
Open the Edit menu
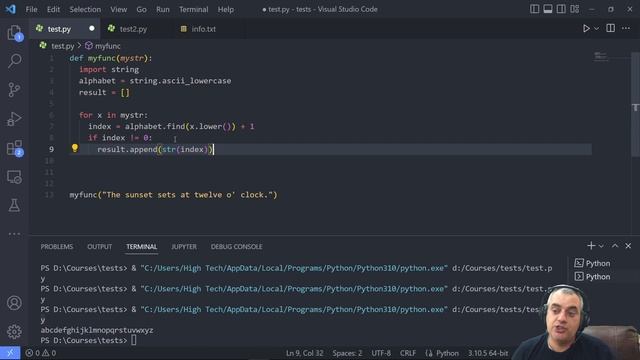pos(53,9)
